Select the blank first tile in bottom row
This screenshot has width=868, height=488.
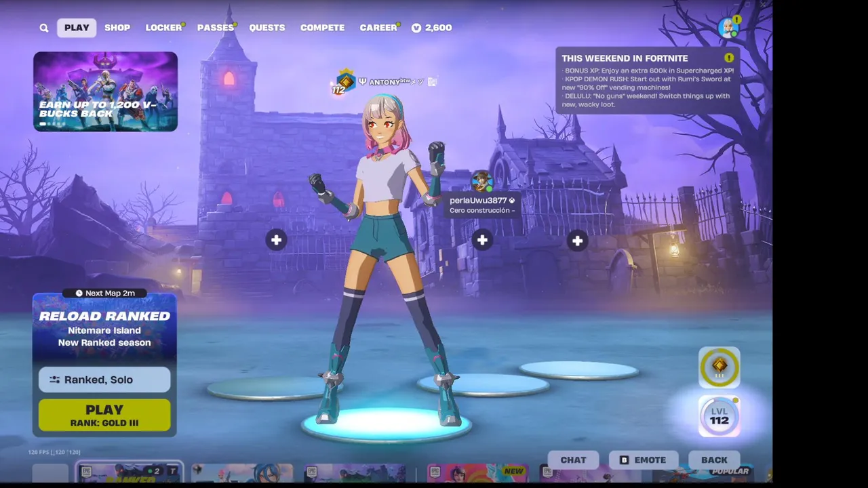[51, 473]
